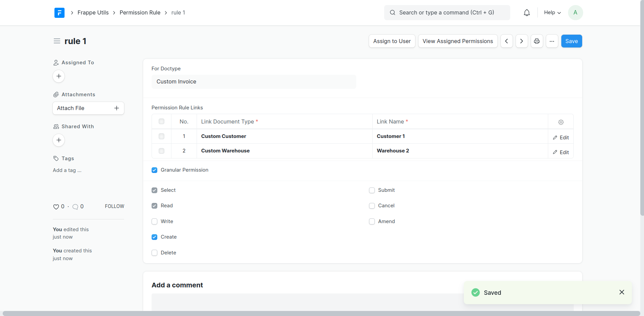
Task: Go to previous document arrow
Action: 507,41
